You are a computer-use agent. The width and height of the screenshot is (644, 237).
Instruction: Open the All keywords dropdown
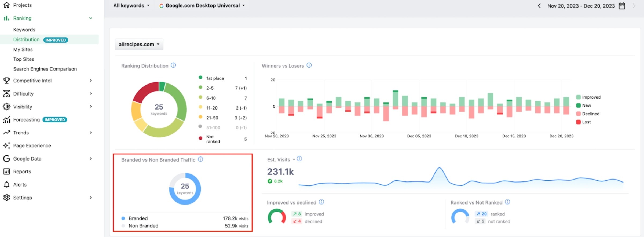coord(131,5)
